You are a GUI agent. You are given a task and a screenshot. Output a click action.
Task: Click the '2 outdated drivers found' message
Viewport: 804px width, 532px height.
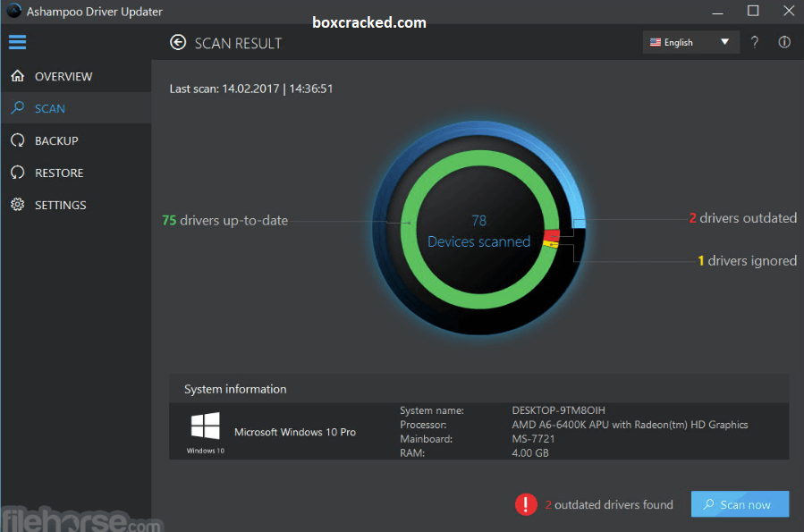(x=609, y=505)
